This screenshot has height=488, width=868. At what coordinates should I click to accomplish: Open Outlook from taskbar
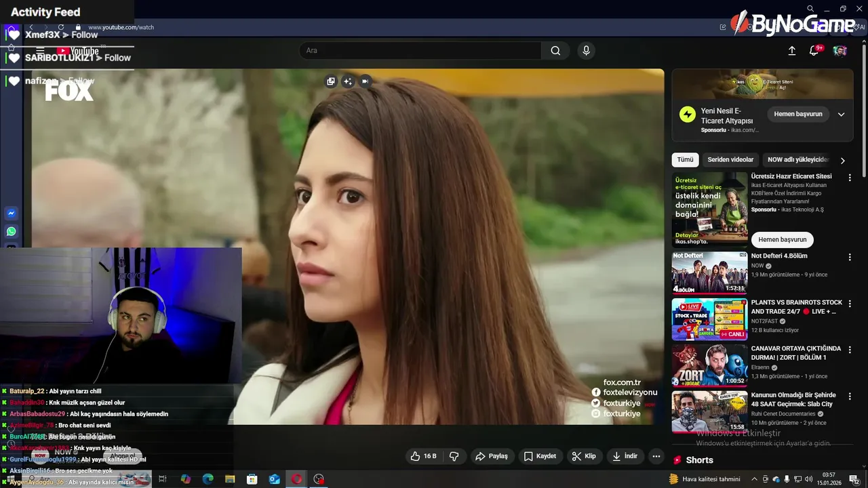[x=275, y=479]
